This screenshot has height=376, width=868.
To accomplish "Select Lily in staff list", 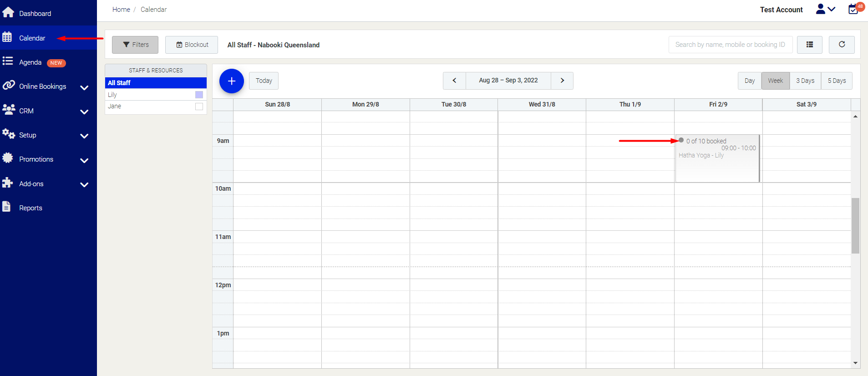I will pos(156,95).
